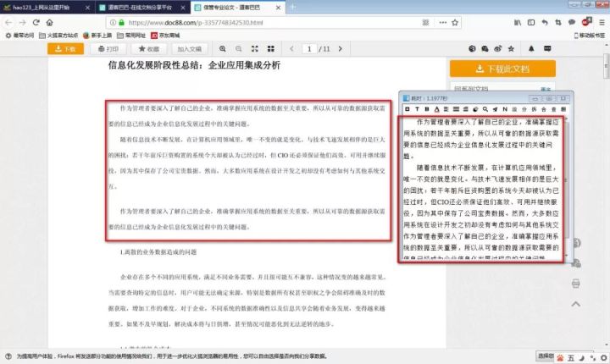Image resolution: width=610 pixels, height=364 pixels.
Task: Click the red extension icon with badge
Action: (586, 22)
